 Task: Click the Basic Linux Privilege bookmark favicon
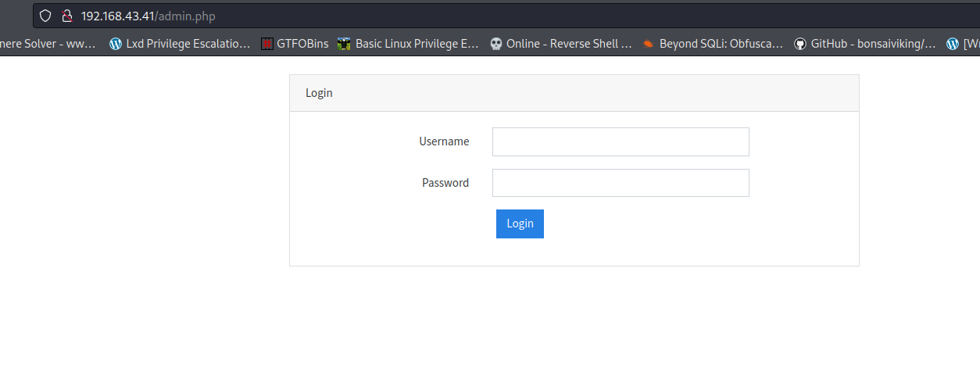coord(344,44)
